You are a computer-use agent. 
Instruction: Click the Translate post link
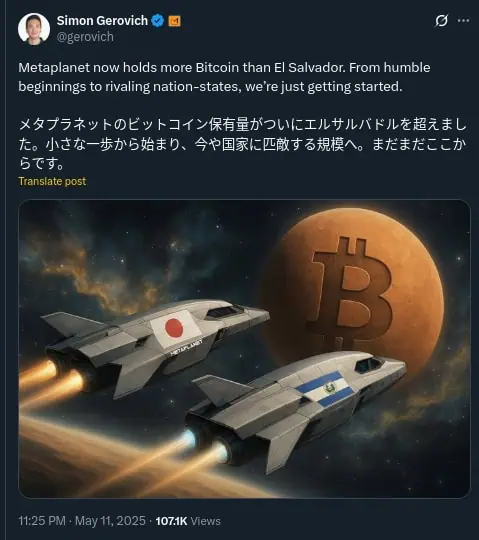52,181
